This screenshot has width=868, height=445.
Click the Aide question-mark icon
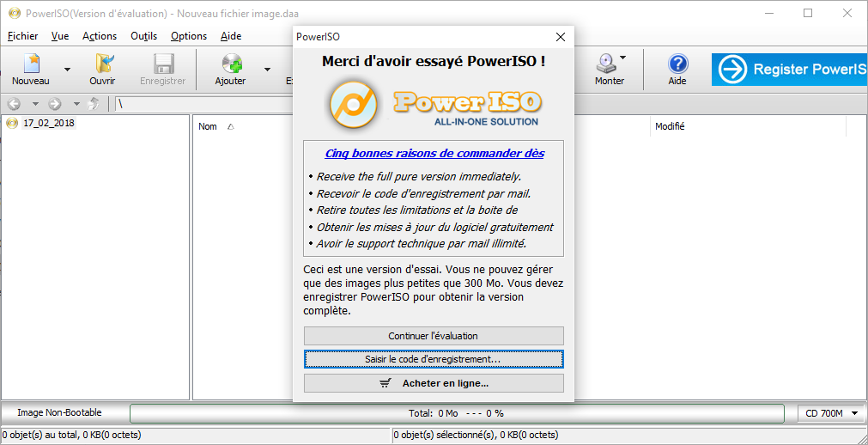click(677, 64)
